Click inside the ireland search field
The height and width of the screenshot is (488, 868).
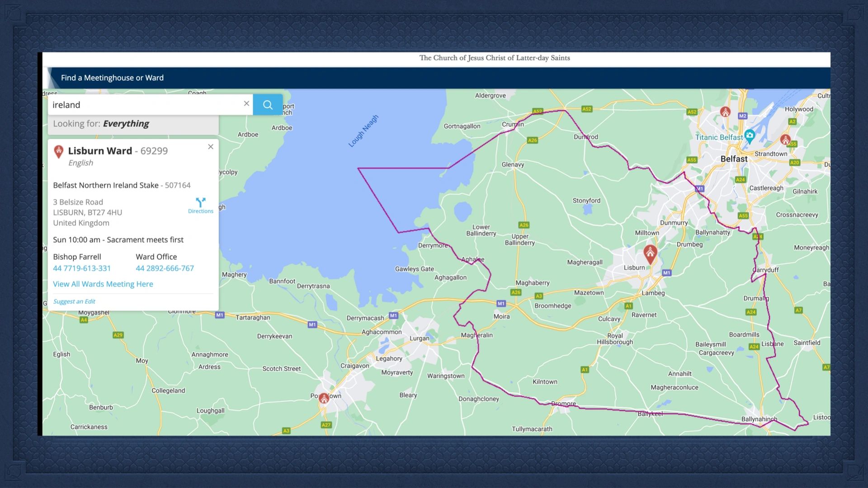136,104
